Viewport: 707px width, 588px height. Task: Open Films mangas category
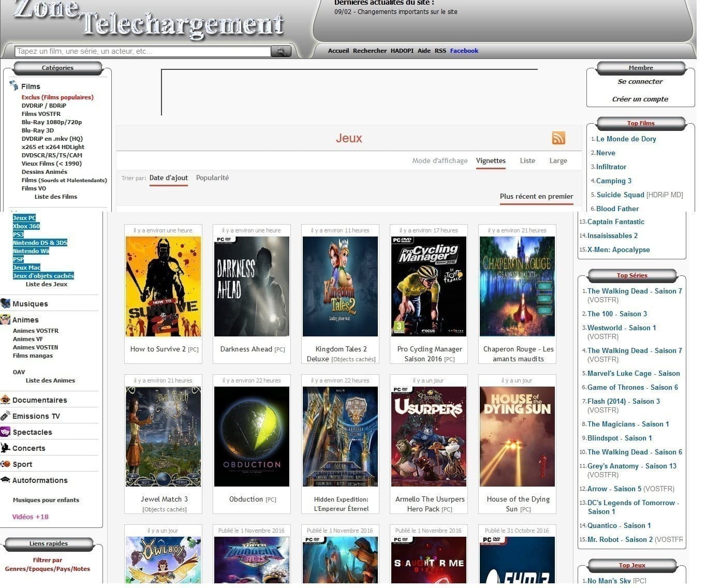click(33, 356)
